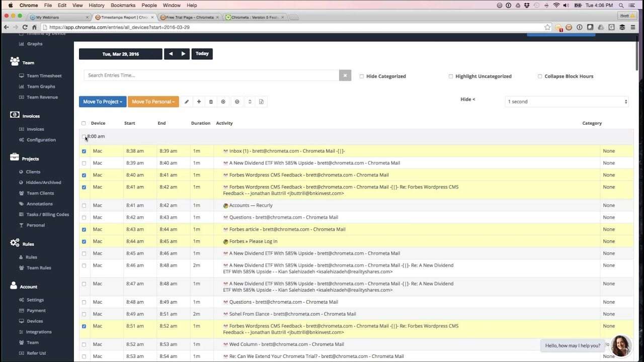Click the plus add entry icon
The width and height of the screenshot is (644, 362).
[x=199, y=102]
